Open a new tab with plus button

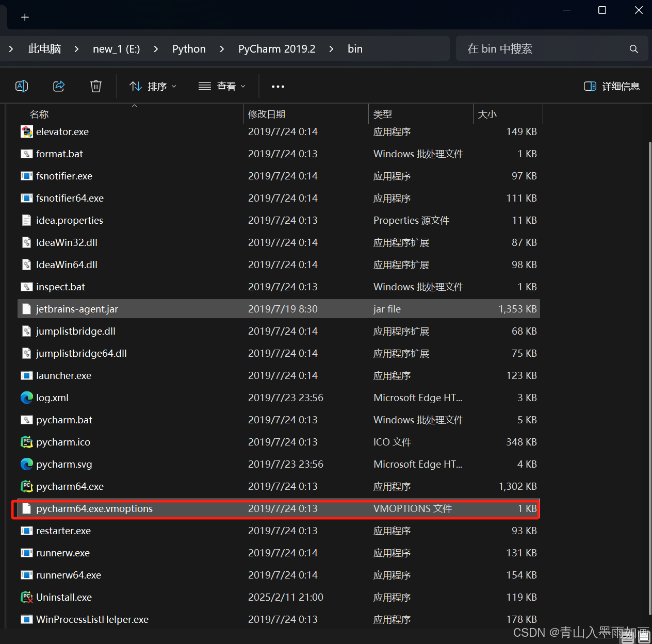pyautogui.click(x=25, y=18)
